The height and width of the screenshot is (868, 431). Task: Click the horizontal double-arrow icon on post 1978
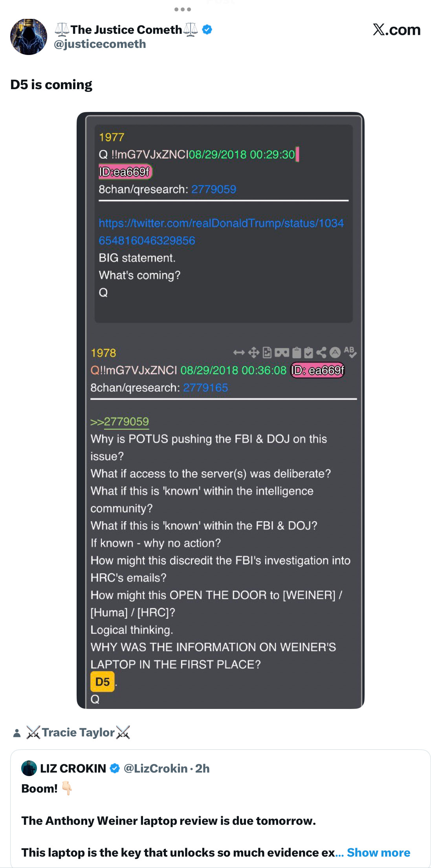point(239,353)
